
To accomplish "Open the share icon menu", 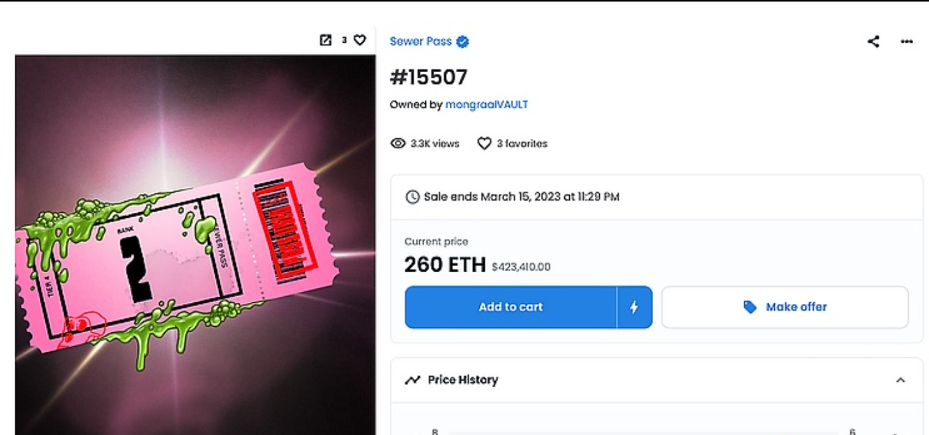I will (873, 41).
